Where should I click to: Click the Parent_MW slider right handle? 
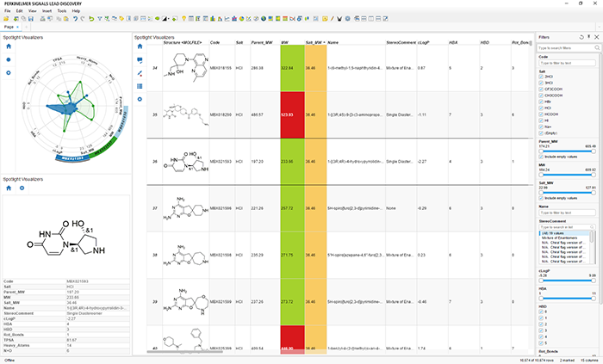pos(594,151)
